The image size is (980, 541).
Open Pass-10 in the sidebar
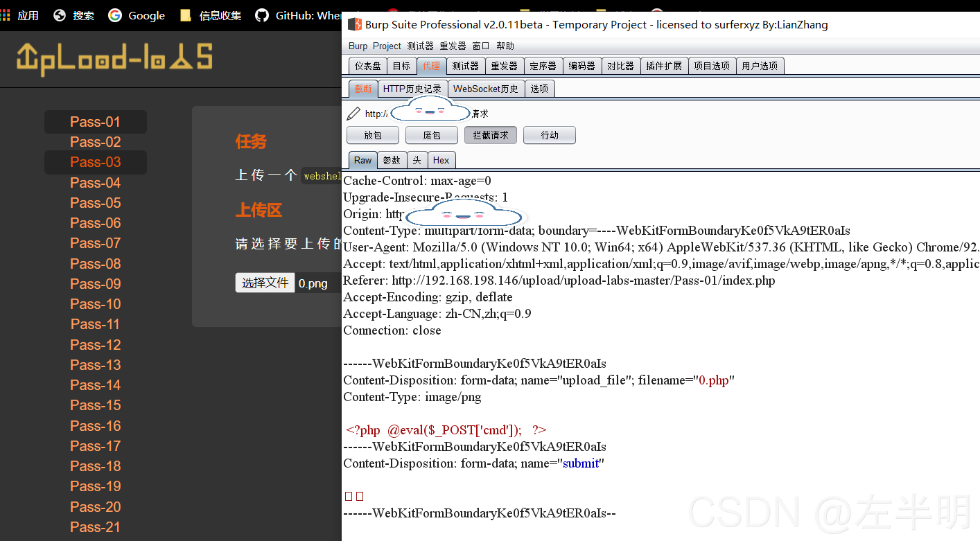pos(96,304)
